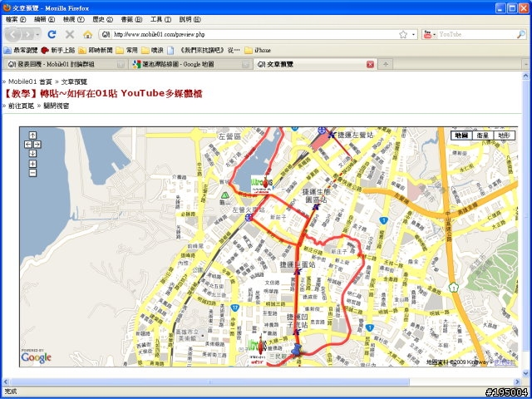
Task: Pan the map left with the left arrow
Action: (x=28, y=145)
